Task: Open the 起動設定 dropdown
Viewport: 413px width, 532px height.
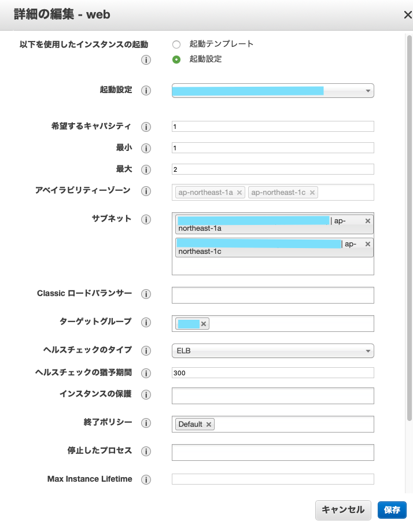Action: [272, 91]
